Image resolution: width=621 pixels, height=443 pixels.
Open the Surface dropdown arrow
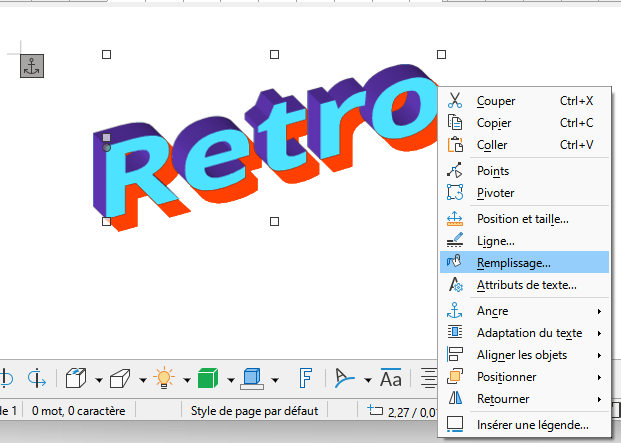[x=231, y=380]
